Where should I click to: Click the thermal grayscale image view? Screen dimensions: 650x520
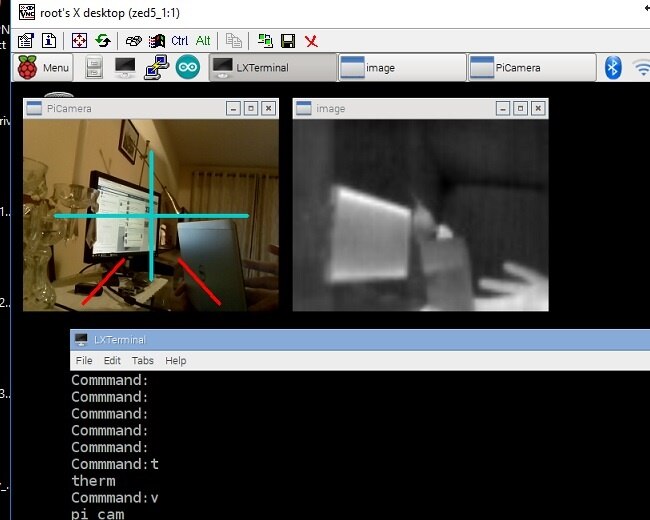pos(420,215)
